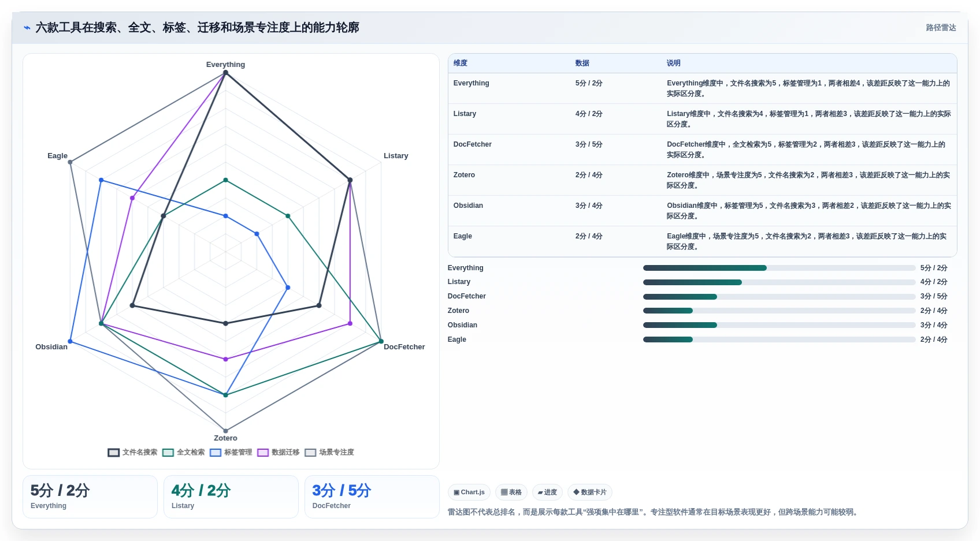Click the Obsidian row name in the table
The image size is (980, 541).
469,206
